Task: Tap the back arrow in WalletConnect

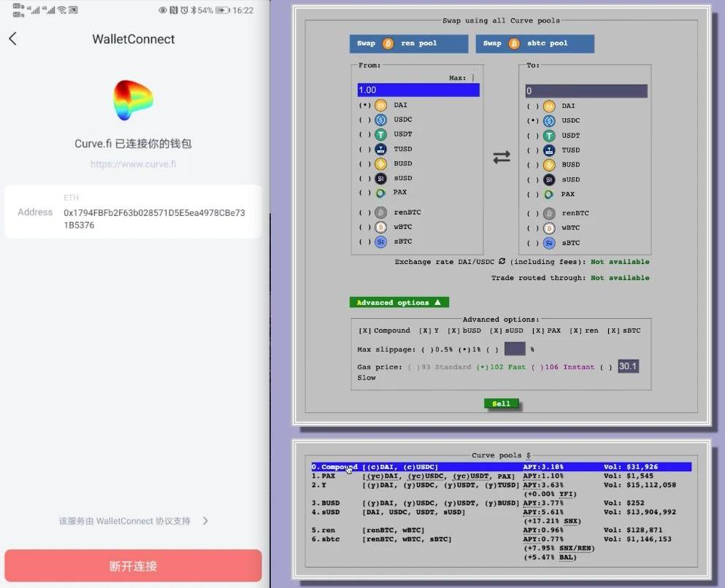Action: tap(12, 39)
